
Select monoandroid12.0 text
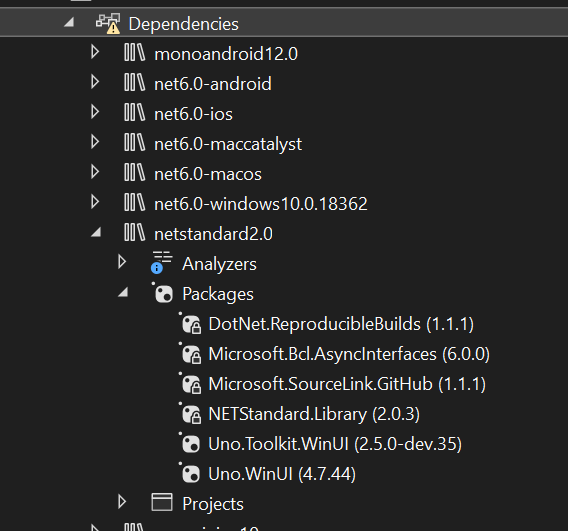226,54
